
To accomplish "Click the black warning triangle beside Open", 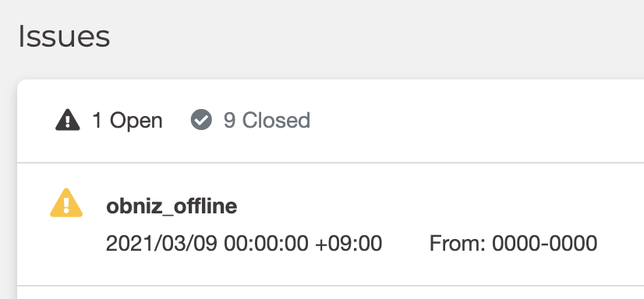I will [x=68, y=121].
